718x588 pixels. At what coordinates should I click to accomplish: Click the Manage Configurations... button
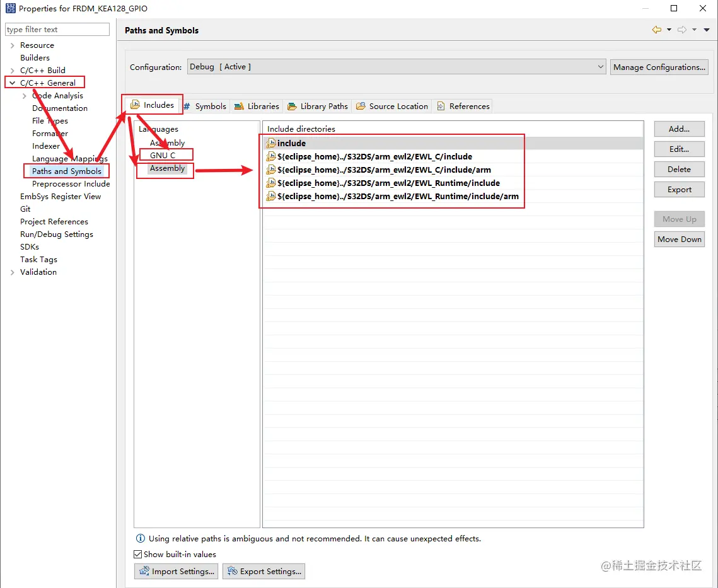click(659, 67)
